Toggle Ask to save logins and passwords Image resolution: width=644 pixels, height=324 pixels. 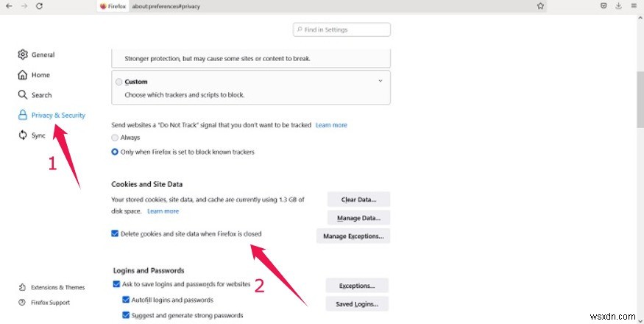tap(116, 284)
